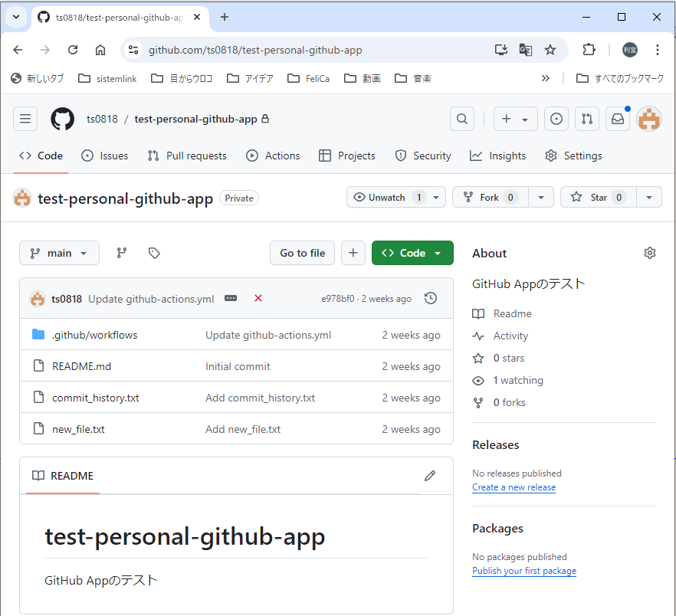Open the pull requests shortcut icon in header

click(x=587, y=119)
